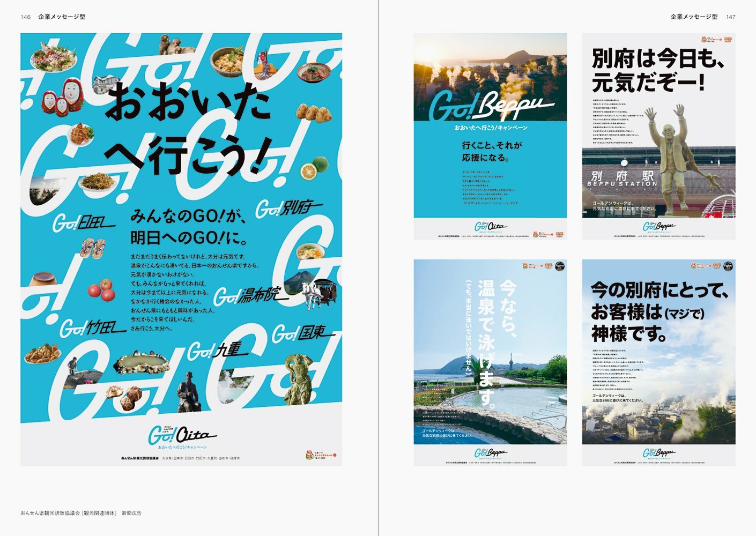Click the Go!別府 label
The width and height of the screenshot is (756, 536).
coord(288,209)
